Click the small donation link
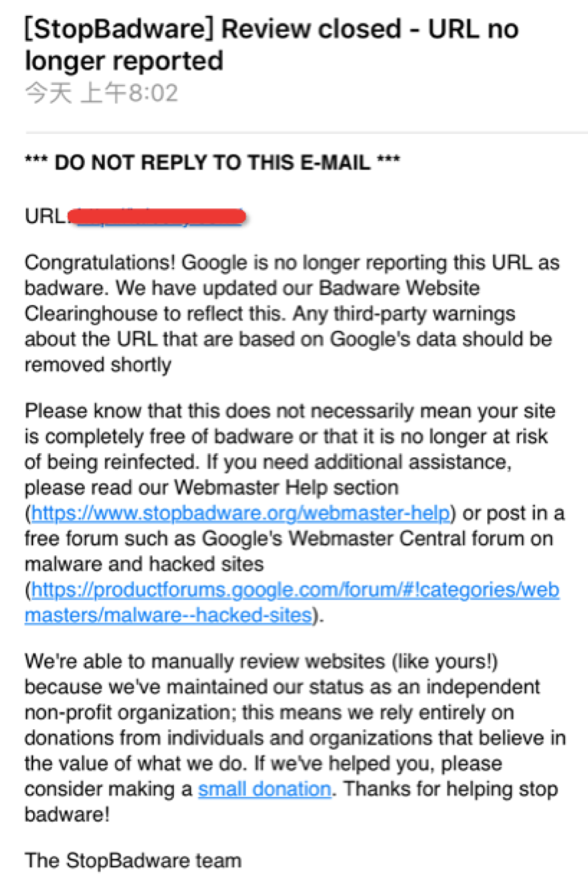 coord(264,789)
